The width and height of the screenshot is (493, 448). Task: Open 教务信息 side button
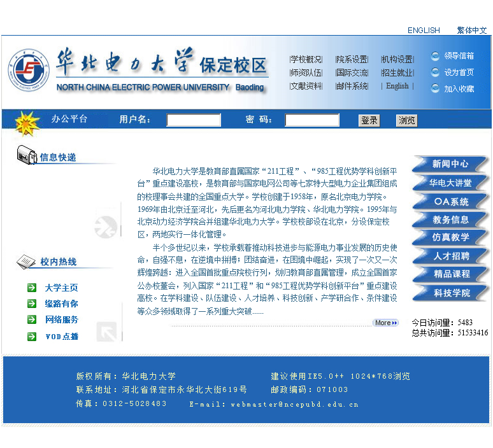450,220
